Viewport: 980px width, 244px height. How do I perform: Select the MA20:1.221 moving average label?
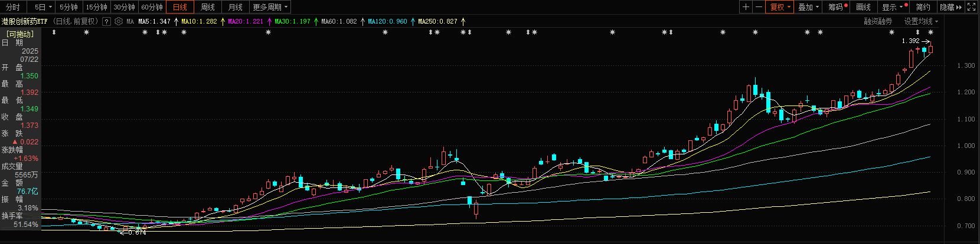click(246, 21)
